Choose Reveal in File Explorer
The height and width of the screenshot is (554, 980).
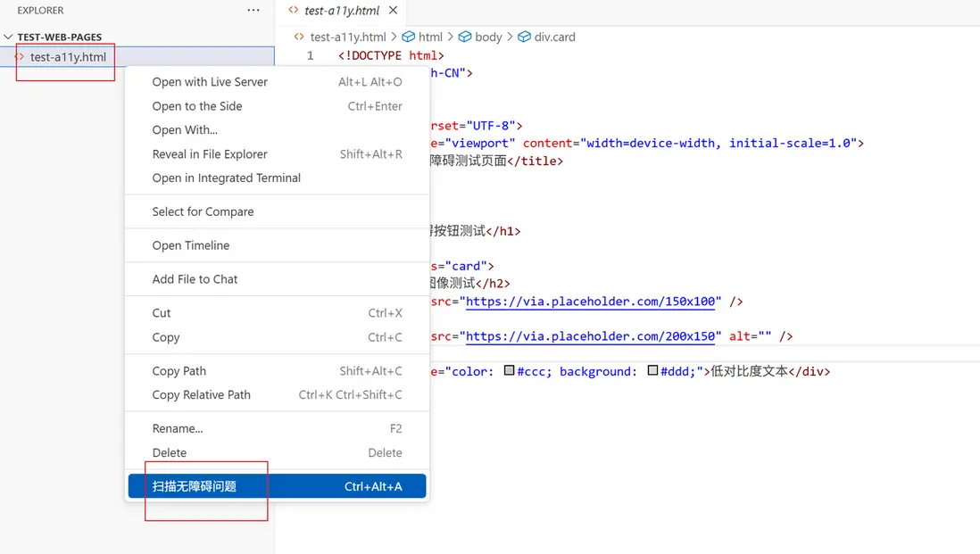tap(210, 154)
